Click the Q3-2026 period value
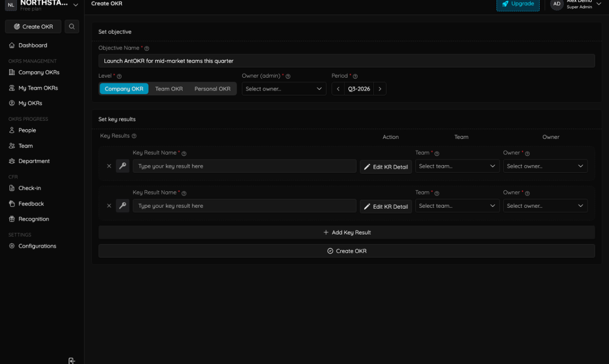Screen dimensions: 609x364 click(x=359, y=89)
